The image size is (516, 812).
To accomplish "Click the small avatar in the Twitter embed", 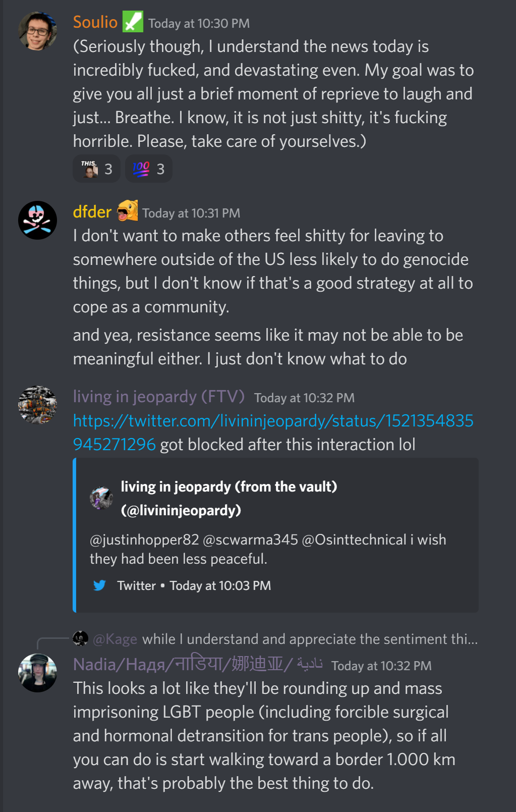I will tap(101, 498).
